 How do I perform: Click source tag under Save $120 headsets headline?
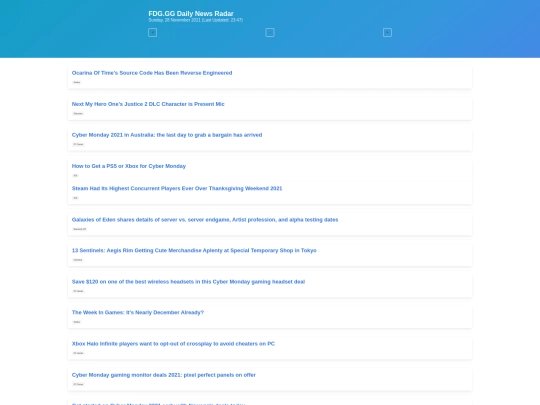(x=79, y=291)
